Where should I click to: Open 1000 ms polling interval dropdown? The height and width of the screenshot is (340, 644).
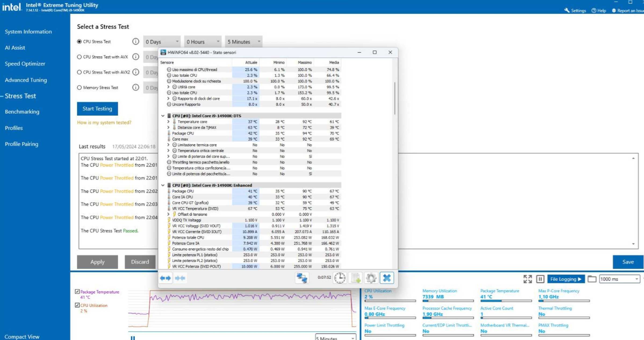619,279
